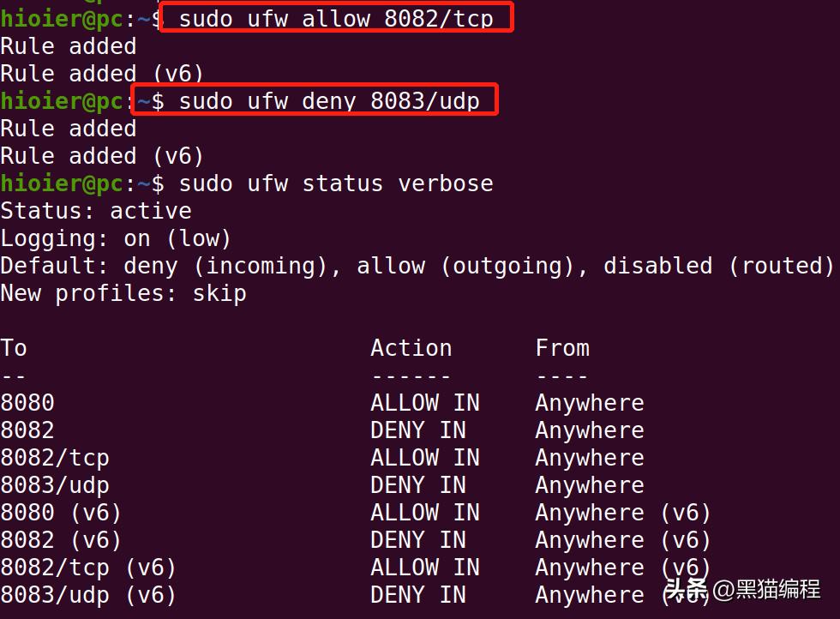Select the 'Status: active' output line
The height and width of the screenshot is (619, 840).
click(x=96, y=211)
